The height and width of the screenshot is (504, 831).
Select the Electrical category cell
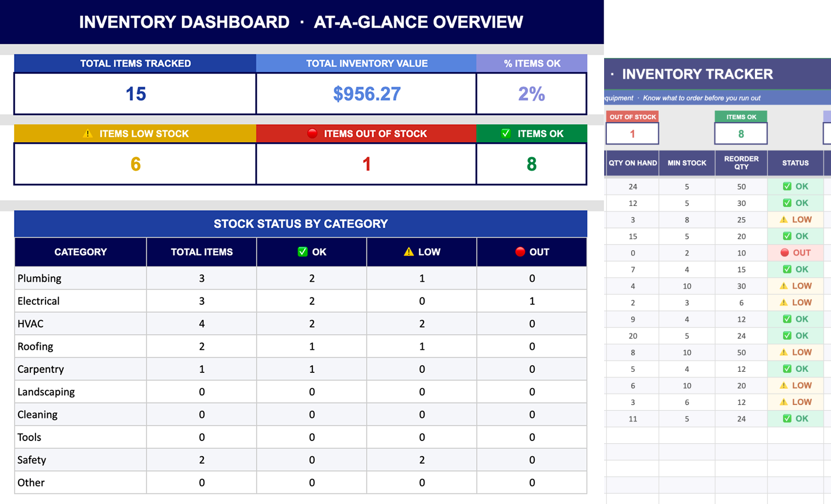(81, 301)
